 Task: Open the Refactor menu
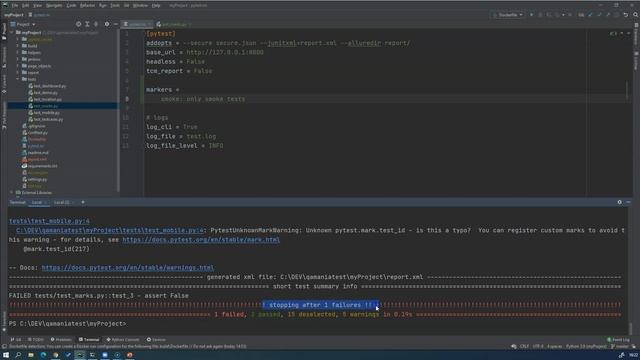click(x=87, y=5)
